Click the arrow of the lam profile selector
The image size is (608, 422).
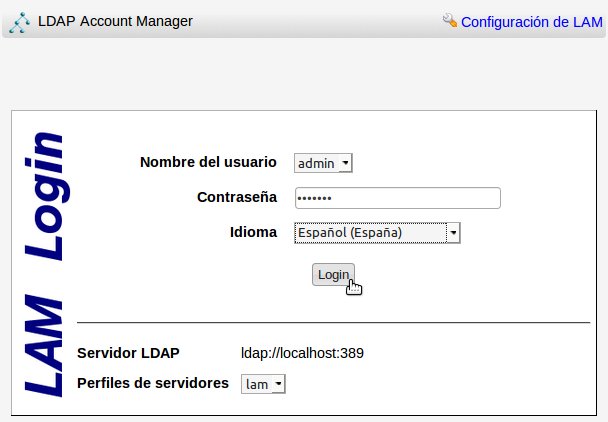[278, 384]
